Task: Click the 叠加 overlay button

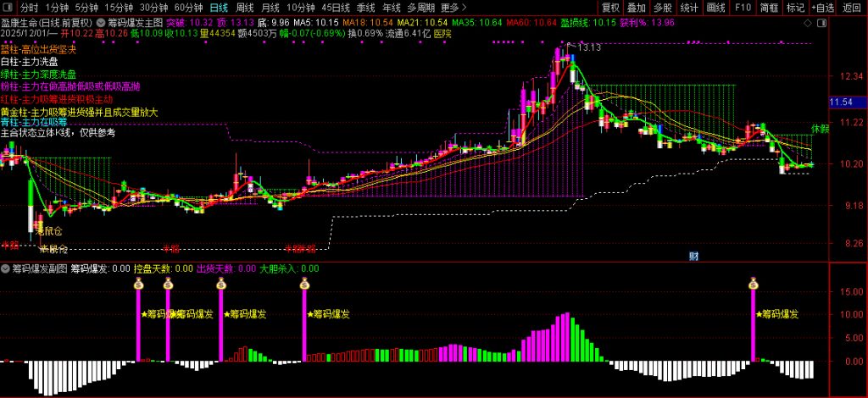Action: [x=637, y=8]
